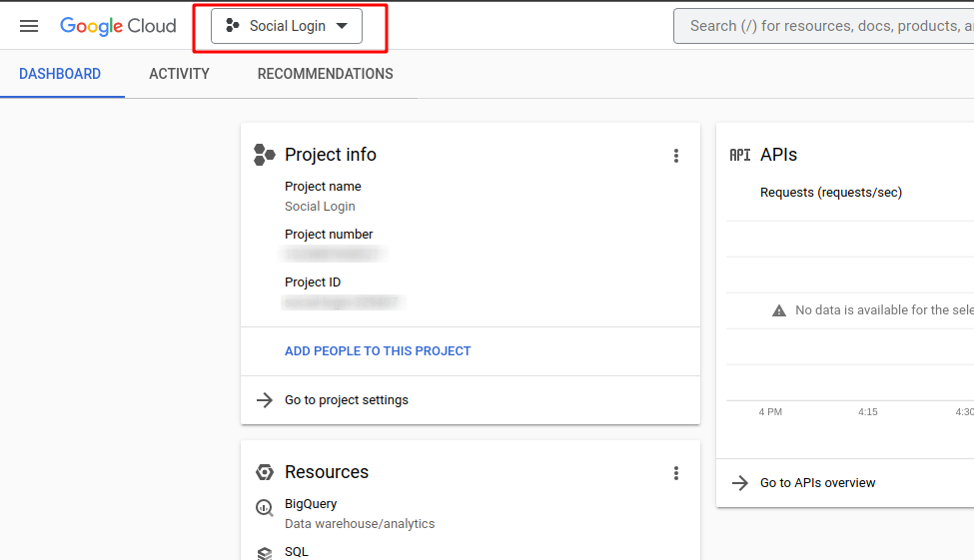
Task: Open the Resources card options menu
Action: pyautogui.click(x=676, y=474)
